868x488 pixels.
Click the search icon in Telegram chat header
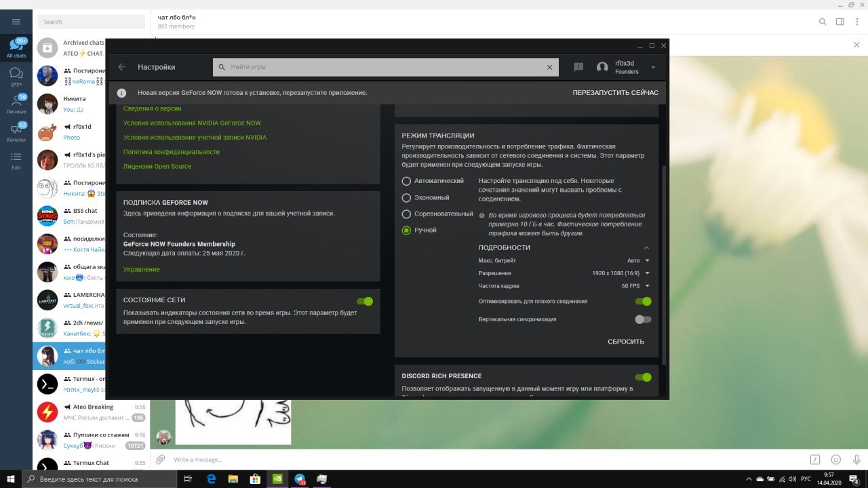pos(823,22)
